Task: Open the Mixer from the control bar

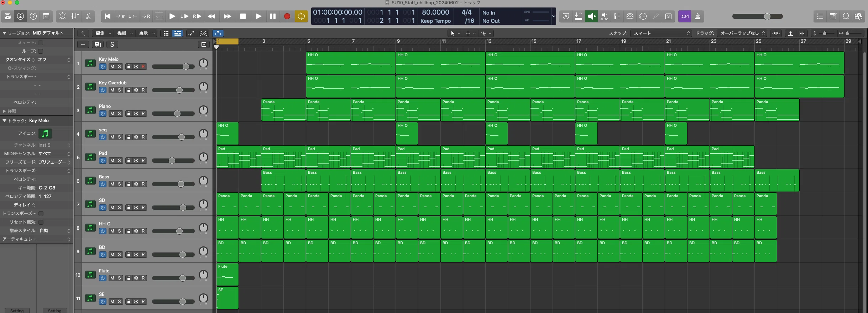Action: 75,16
